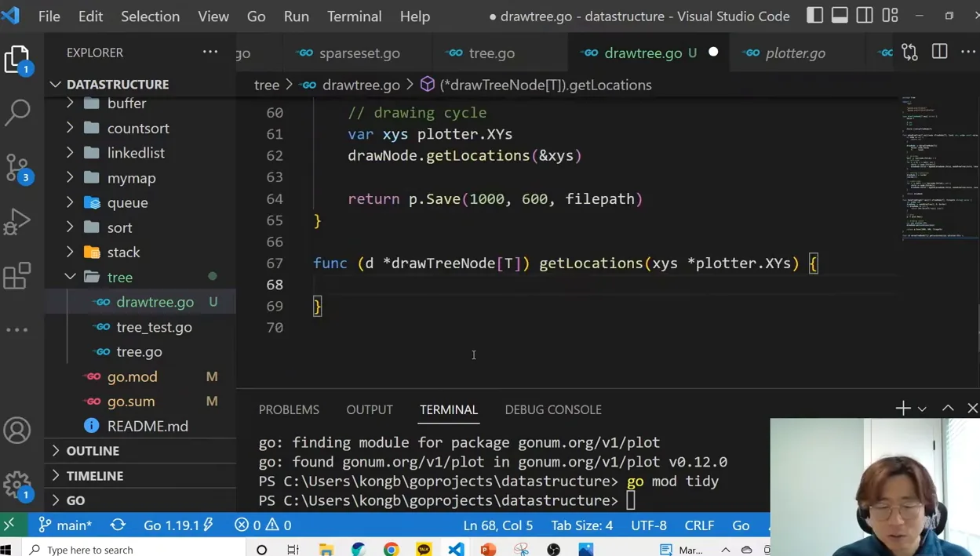This screenshot has width=980, height=556.
Task: Click the unsaved dot on drawtree.go tab
Action: point(713,53)
